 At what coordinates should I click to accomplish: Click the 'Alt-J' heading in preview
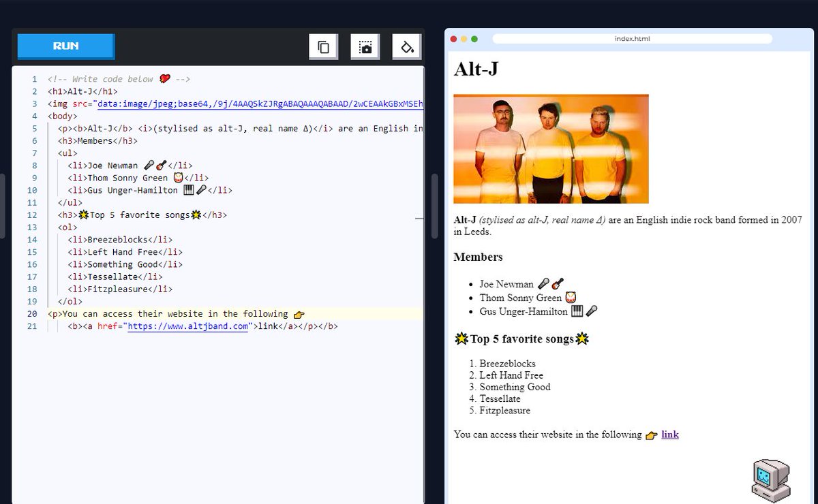click(x=478, y=69)
